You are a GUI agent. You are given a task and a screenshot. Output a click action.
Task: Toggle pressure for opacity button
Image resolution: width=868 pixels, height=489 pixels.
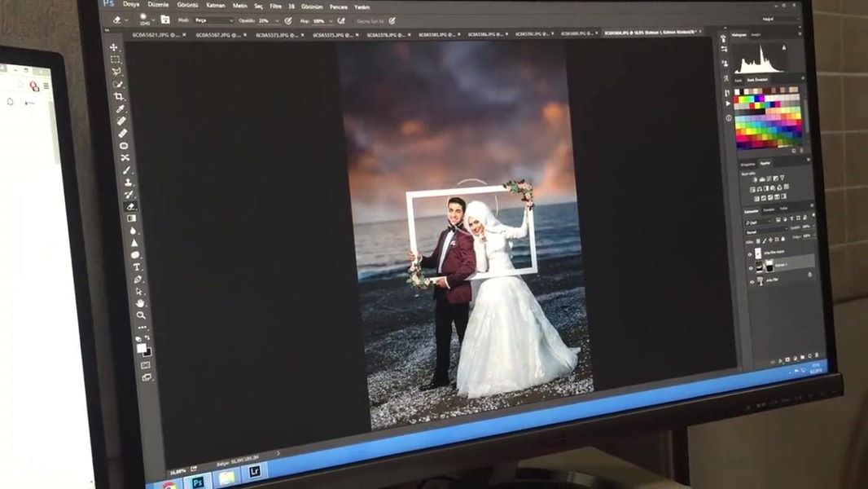pyautogui.click(x=288, y=21)
